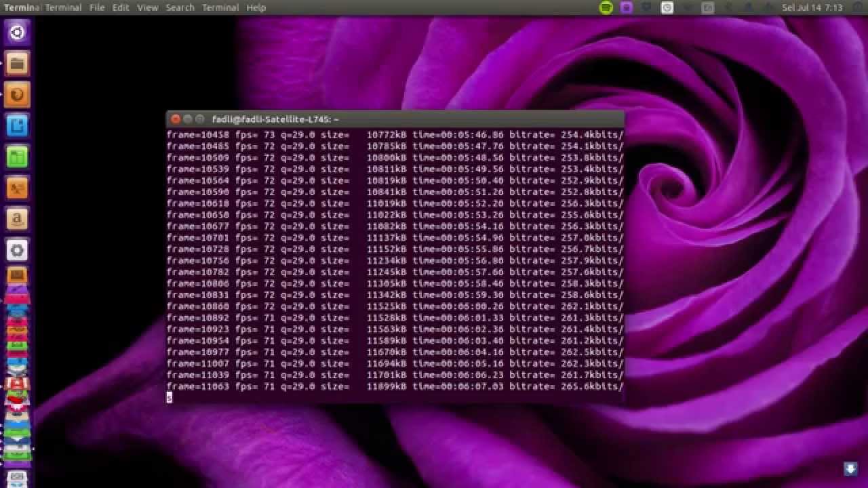
Task: Click the terminal cursor block below the last line
Action: pos(170,398)
